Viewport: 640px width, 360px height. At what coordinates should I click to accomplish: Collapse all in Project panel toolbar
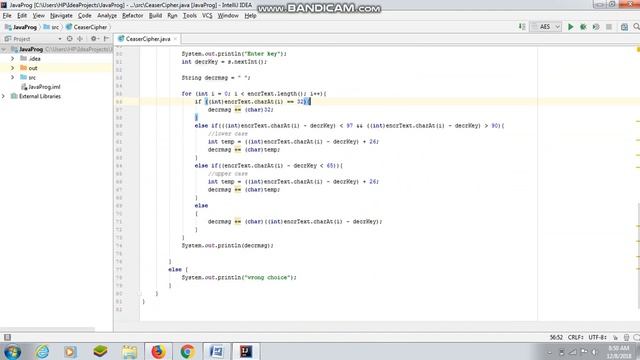[80, 39]
